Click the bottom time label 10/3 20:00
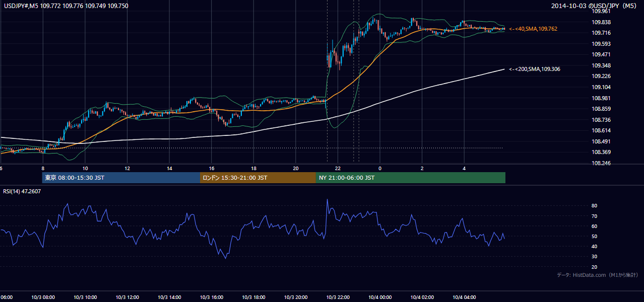644x302 pixels. click(x=295, y=297)
